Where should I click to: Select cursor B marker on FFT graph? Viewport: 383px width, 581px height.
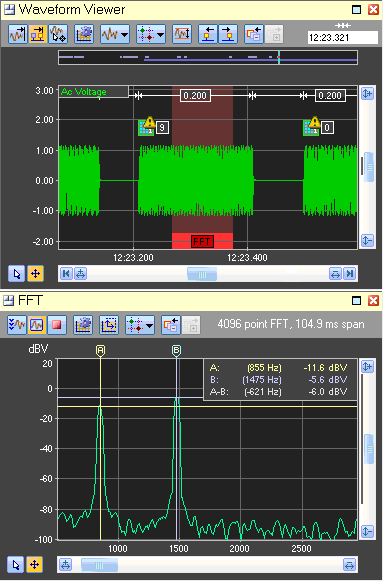tap(177, 351)
